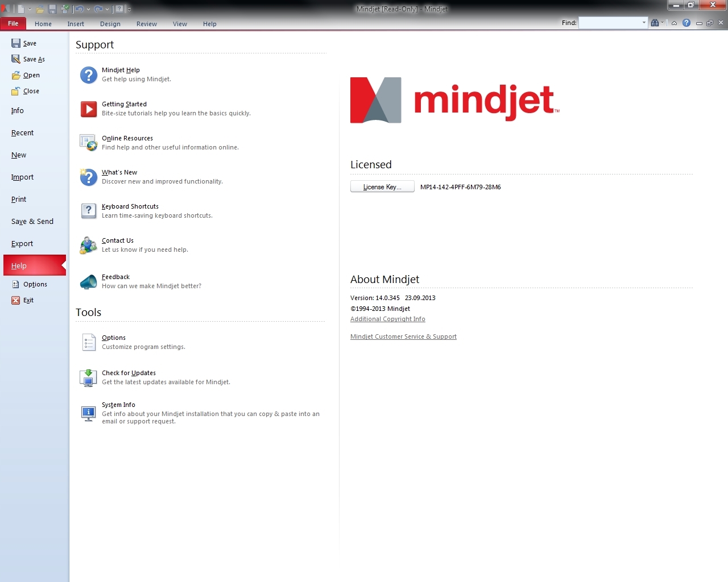The height and width of the screenshot is (582, 728).
Task: Click the new document icon in quick access toolbar
Action: click(x=21, y=9)
